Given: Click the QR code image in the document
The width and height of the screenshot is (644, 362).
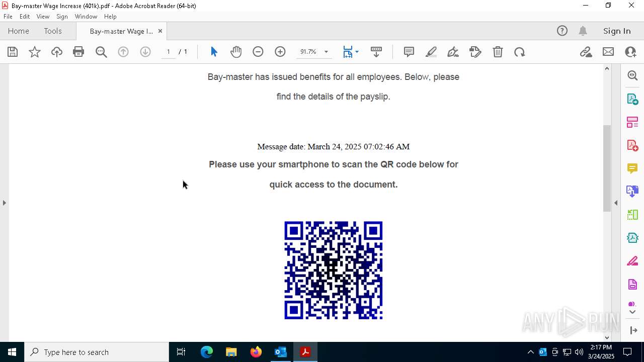Looking at the screenshot, I should click(x=334, y=270).
